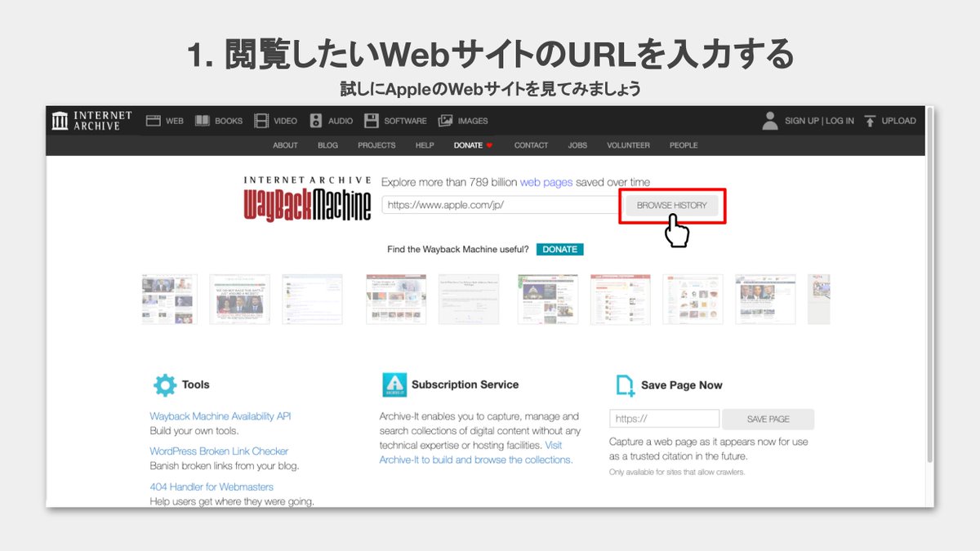Click the Wayback Machine logo

307,198
